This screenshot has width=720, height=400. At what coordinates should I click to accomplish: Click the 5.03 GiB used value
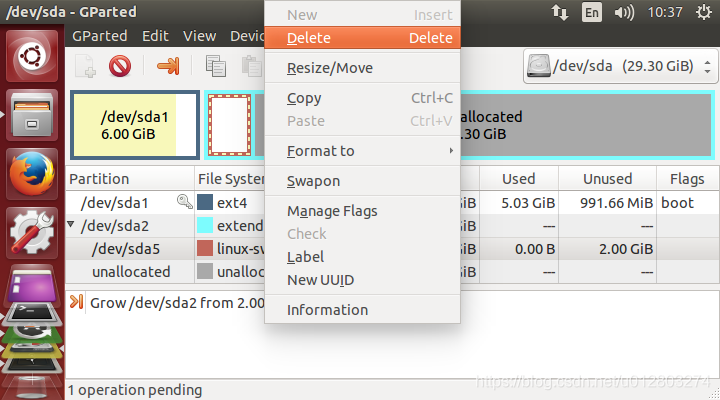point(528,203)
